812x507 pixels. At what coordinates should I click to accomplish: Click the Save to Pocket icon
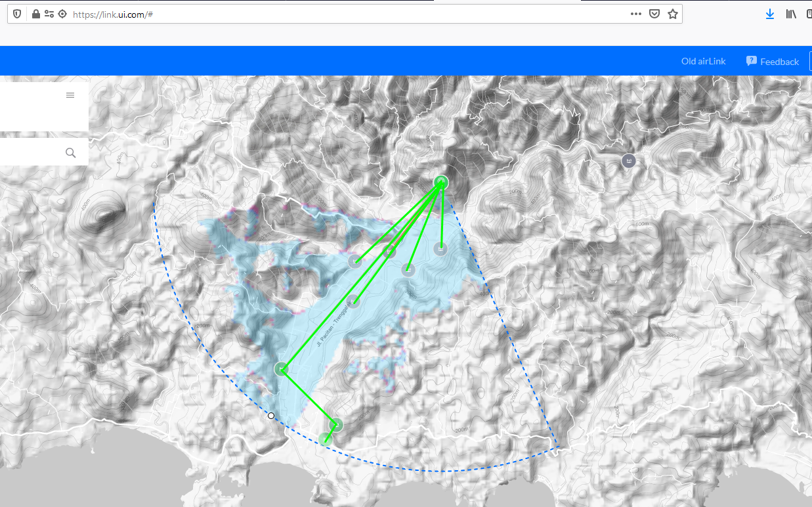click(654, 14)
